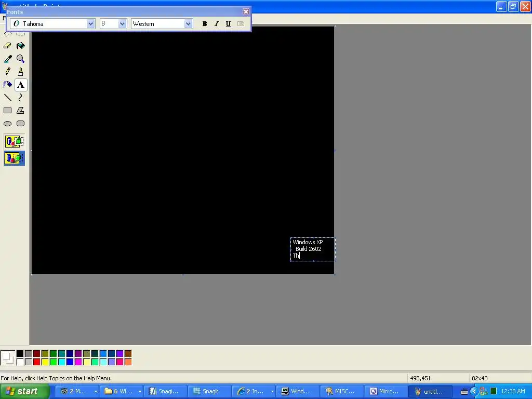Pick the magenta color swatch

tap(78, 362)
